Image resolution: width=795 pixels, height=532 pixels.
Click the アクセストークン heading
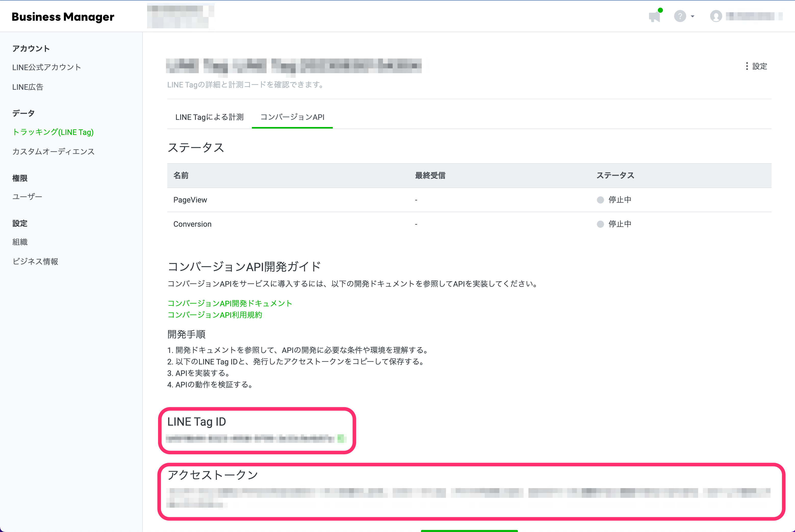(213, 475)
